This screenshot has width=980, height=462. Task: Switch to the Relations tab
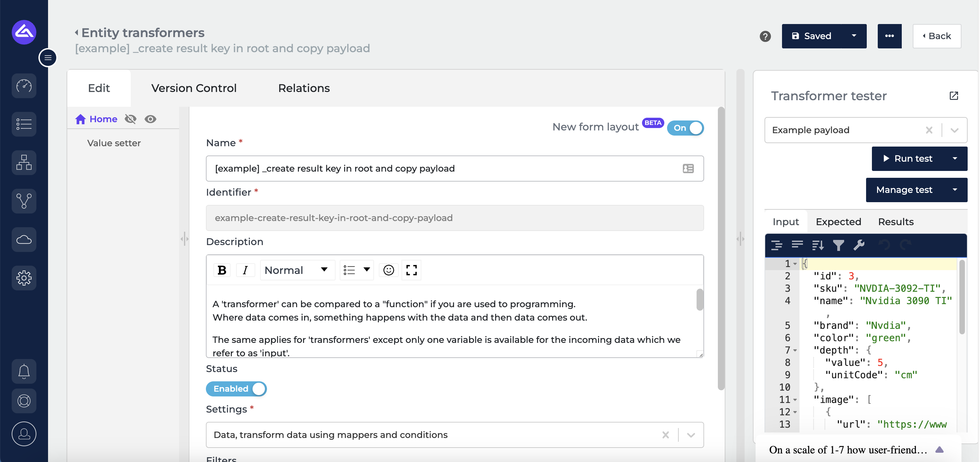(x=304, y=88)
